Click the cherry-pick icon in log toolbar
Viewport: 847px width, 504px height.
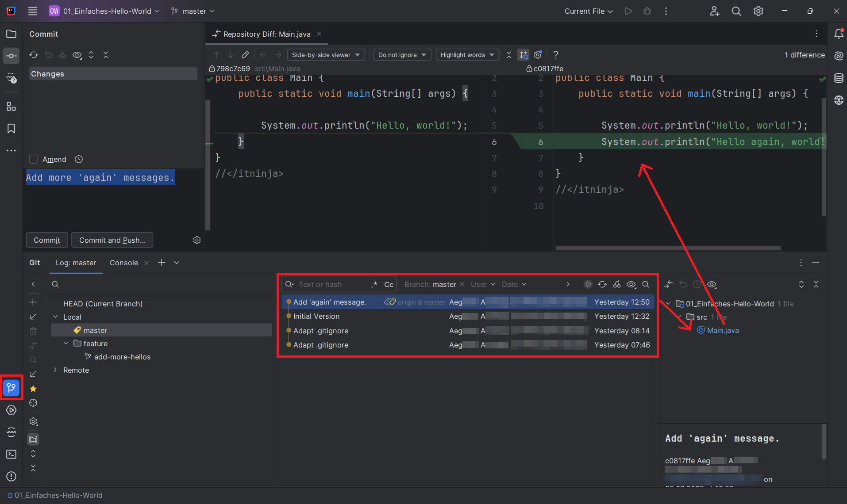coord(617,284)
